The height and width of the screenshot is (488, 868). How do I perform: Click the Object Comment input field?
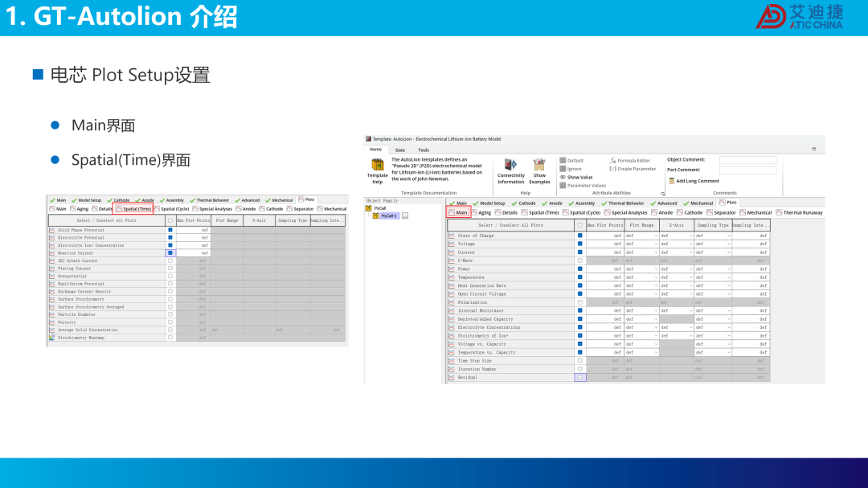click(747, 160)
